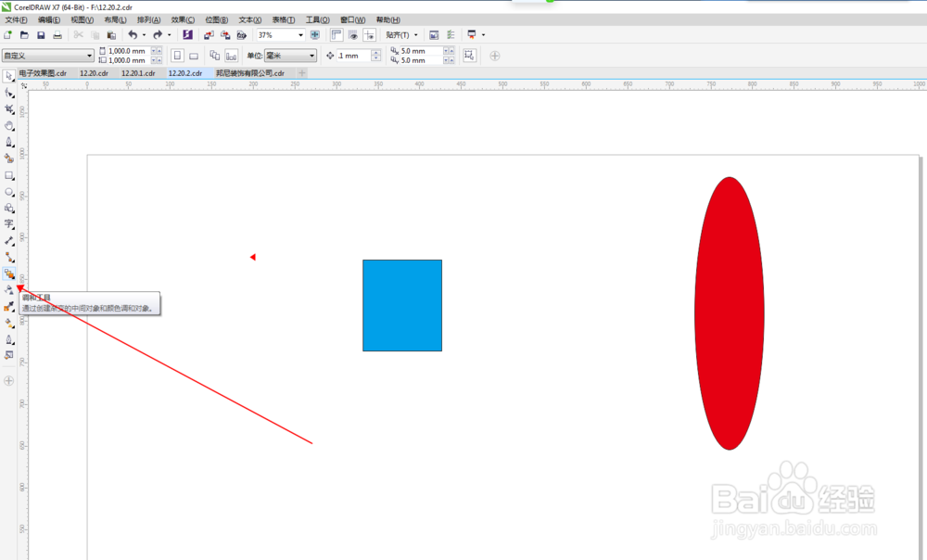Select the Text tool
The height and width of the screenshot is (560, 927).
pyautogui.click(x=9, y=224)
